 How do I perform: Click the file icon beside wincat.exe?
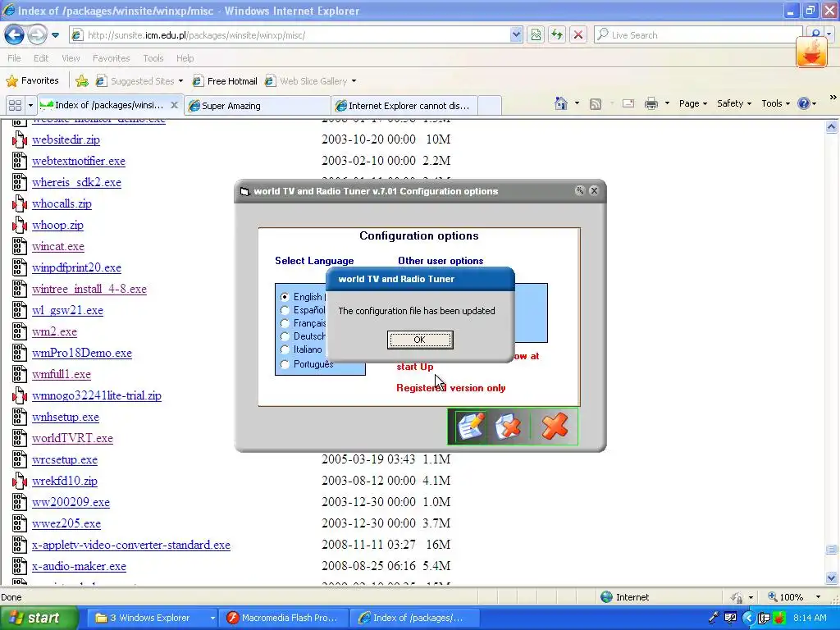tap(20, 246)
